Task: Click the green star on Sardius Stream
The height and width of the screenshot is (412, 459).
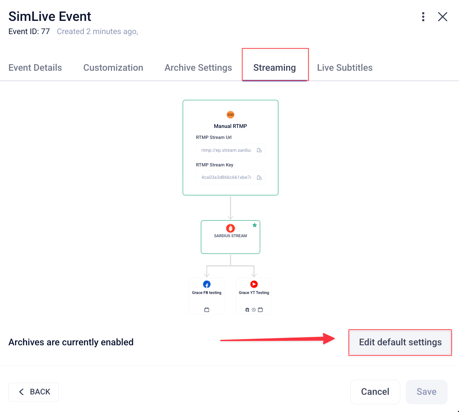Action: tap(255, 225)
